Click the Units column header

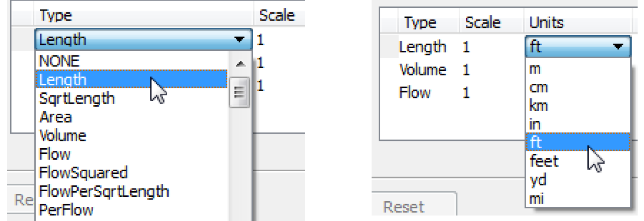547,22
